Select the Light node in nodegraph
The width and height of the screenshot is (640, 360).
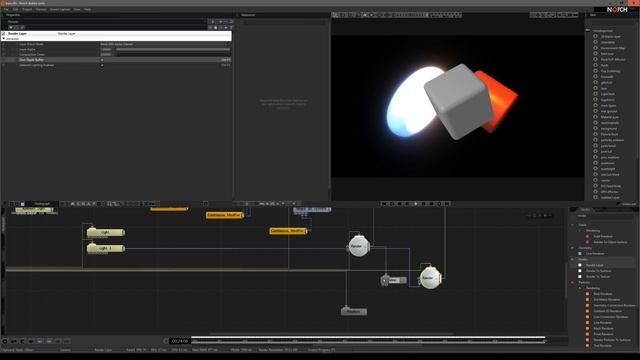[x=105, y=232]
